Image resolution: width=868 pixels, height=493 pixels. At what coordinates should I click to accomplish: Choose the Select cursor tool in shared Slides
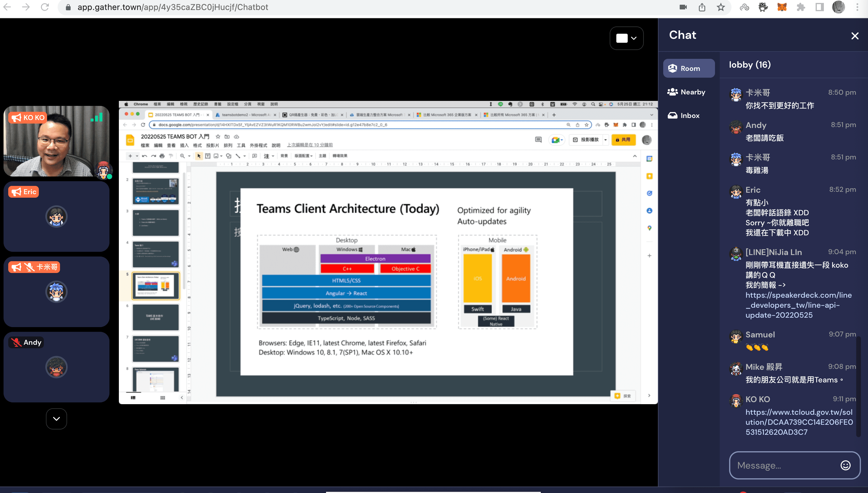coord(199,156)
